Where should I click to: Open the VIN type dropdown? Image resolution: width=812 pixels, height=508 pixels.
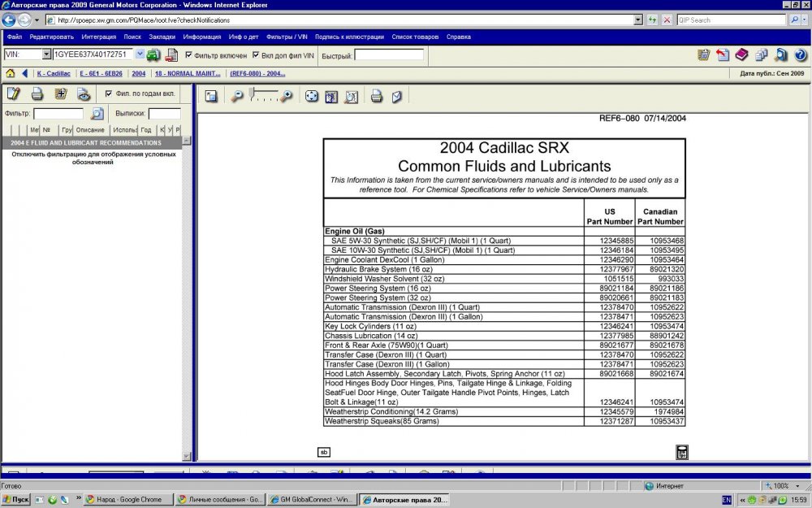(46, 54)
